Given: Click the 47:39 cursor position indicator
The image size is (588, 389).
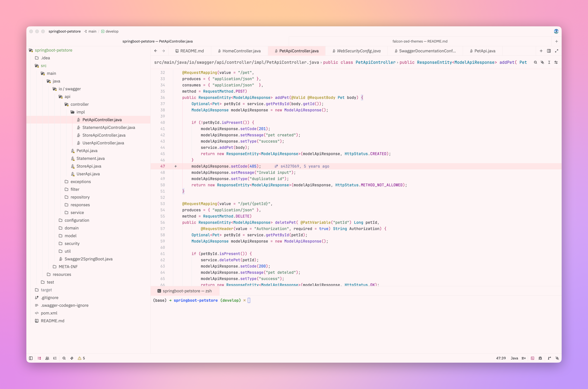Looking at the screenshot, I should [501, 358].
